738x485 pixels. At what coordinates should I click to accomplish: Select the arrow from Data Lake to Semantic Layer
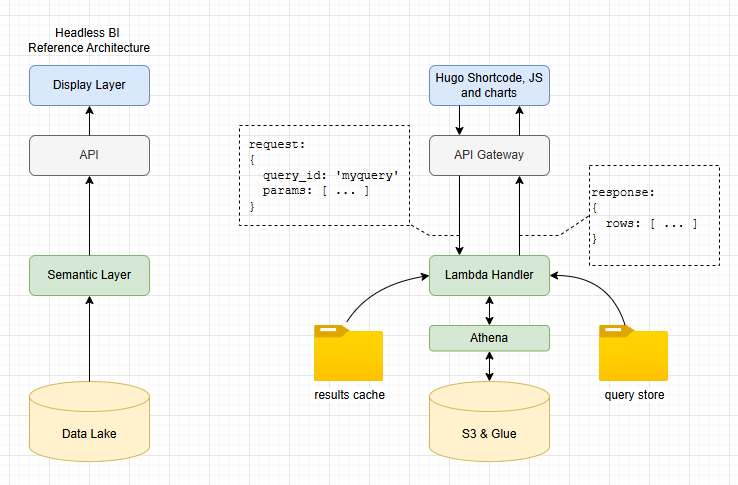tap(89, 340)
